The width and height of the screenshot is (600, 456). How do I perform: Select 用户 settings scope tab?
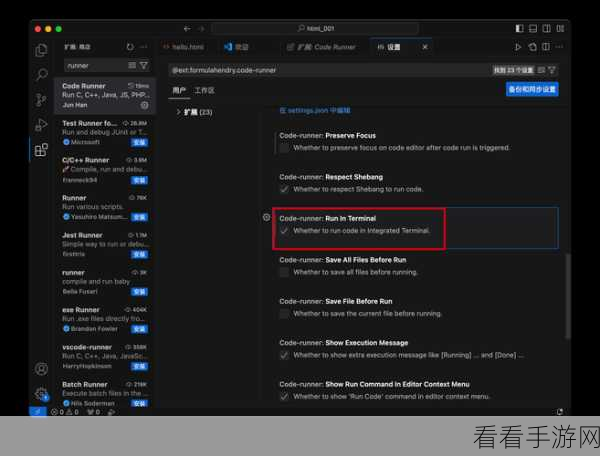tap(179, 91)
